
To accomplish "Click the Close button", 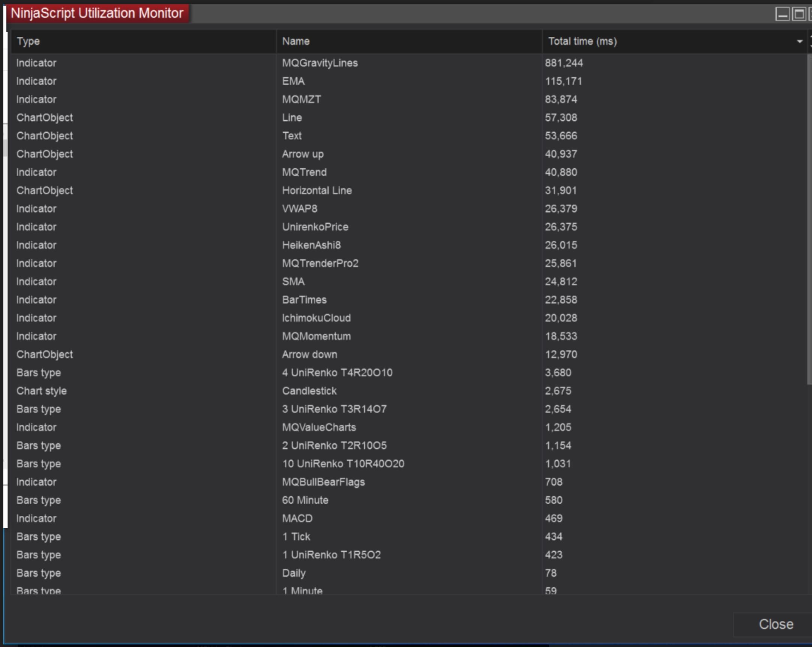I will click(776, 624).
